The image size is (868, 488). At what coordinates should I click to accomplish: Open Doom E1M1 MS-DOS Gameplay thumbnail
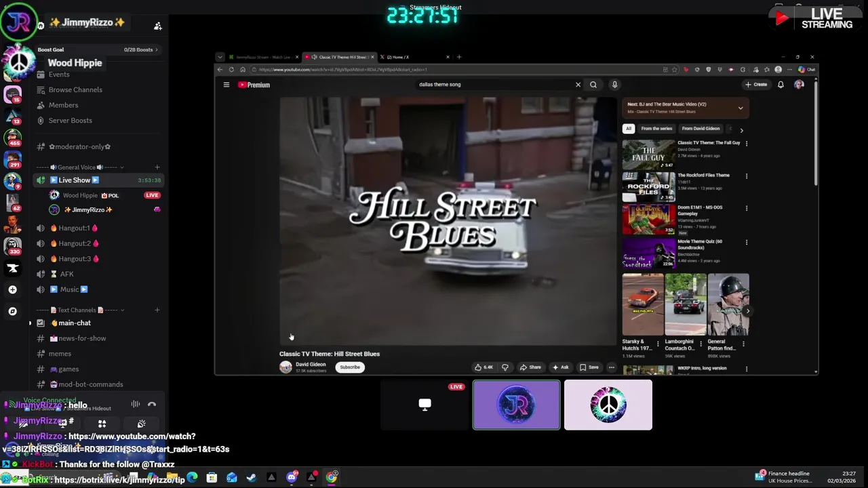(648, 220)
